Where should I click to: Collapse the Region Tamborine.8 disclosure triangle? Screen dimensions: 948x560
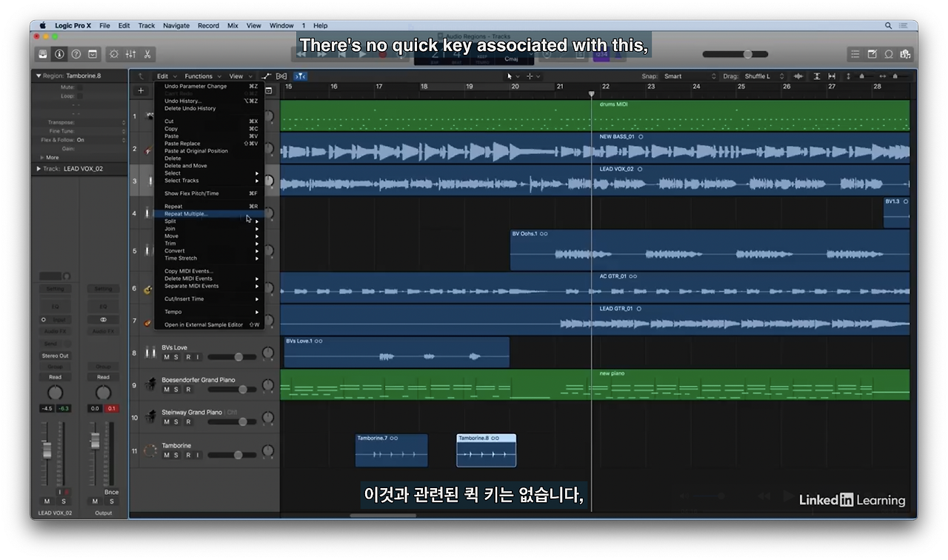pyautogui.click(x=39, y=76)
